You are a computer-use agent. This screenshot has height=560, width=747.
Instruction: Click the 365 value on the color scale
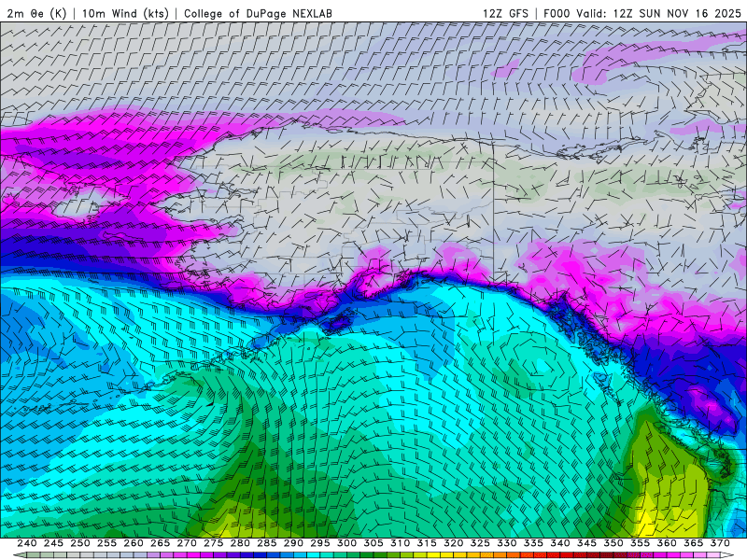[694, 543]
